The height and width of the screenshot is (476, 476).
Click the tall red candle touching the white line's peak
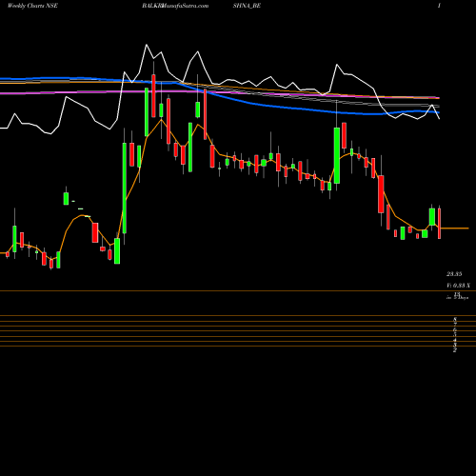click(x=153, y=96)
